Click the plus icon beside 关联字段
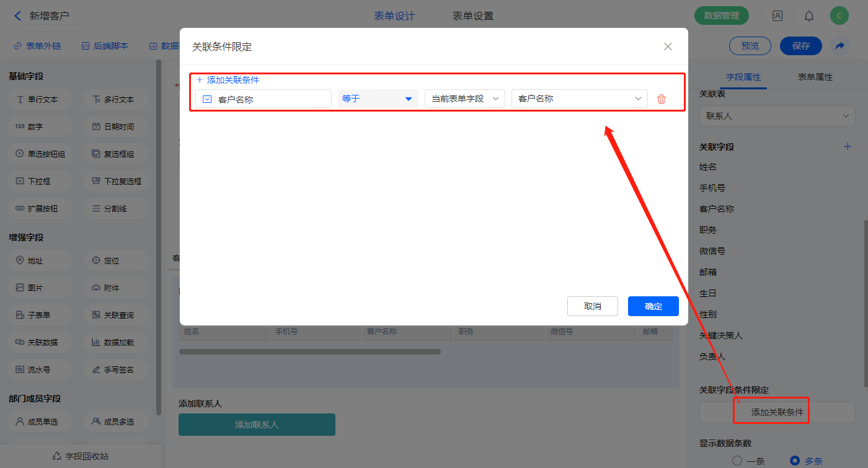This screenshot has width=868, height=468. click(848, 147)
